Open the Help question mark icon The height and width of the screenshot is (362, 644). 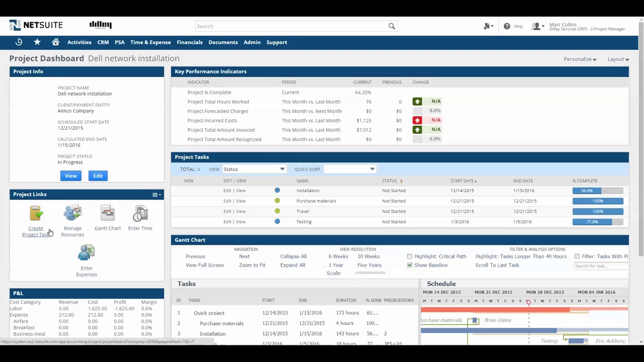[x=507, y=26]
